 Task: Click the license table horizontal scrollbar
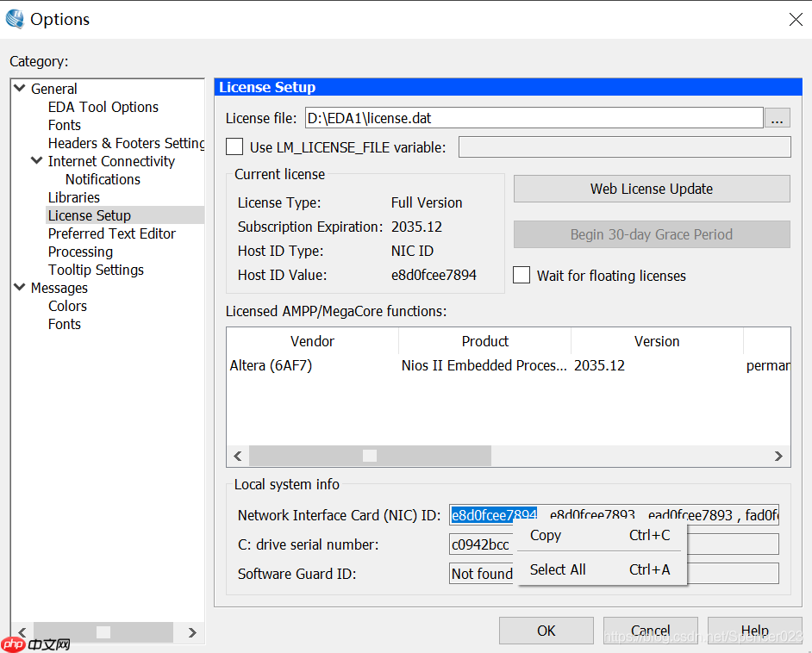tap(369, 456)
